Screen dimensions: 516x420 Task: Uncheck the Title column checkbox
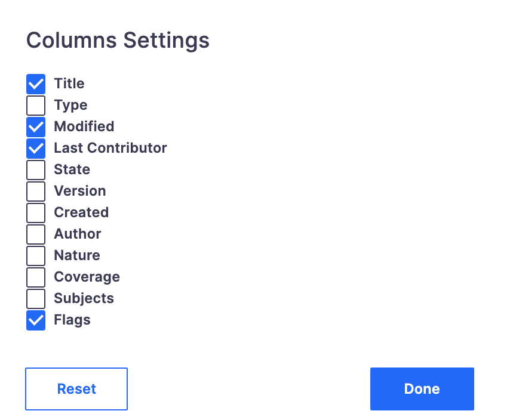tap(36, 84)
